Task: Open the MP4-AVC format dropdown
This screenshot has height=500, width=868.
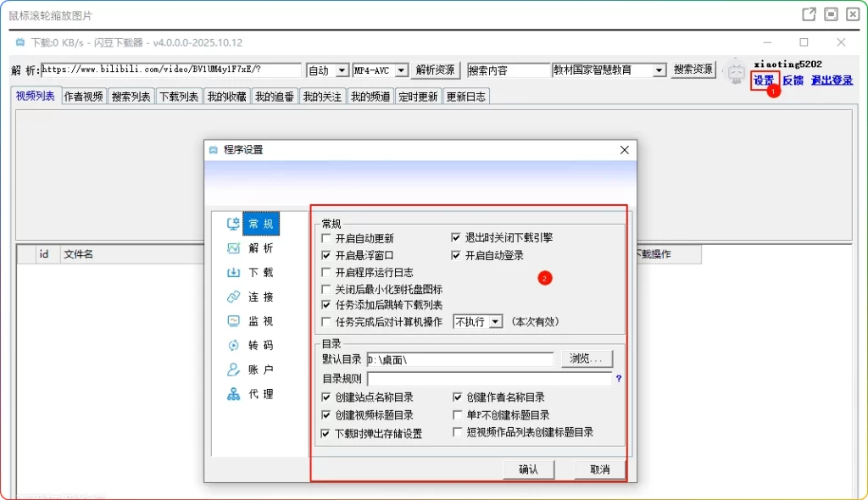Action: coord(401,70)
